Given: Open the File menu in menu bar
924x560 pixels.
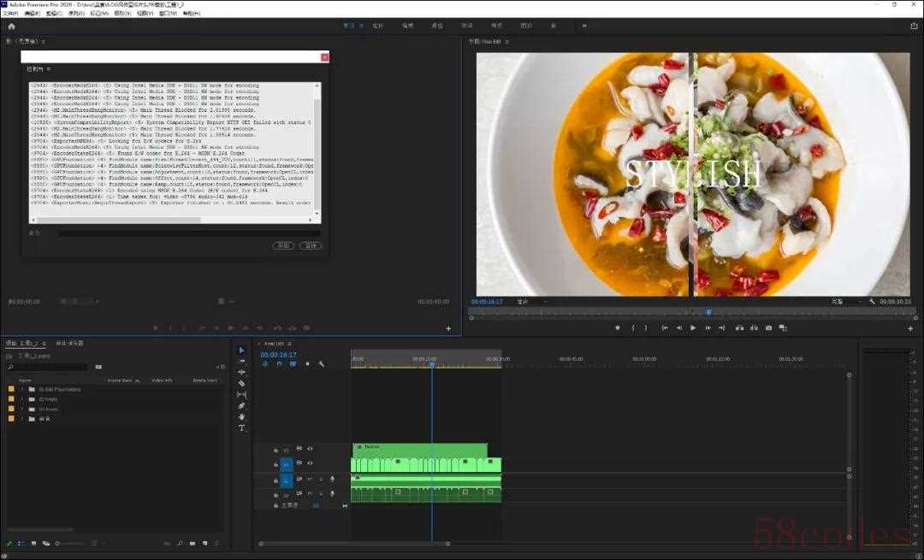Looking at the screenshot, I should (9, 14).
